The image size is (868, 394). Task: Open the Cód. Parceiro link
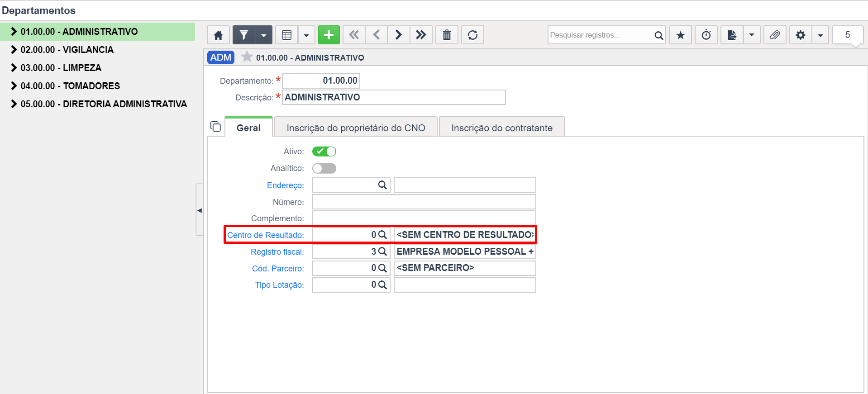[x=278, y=269]
